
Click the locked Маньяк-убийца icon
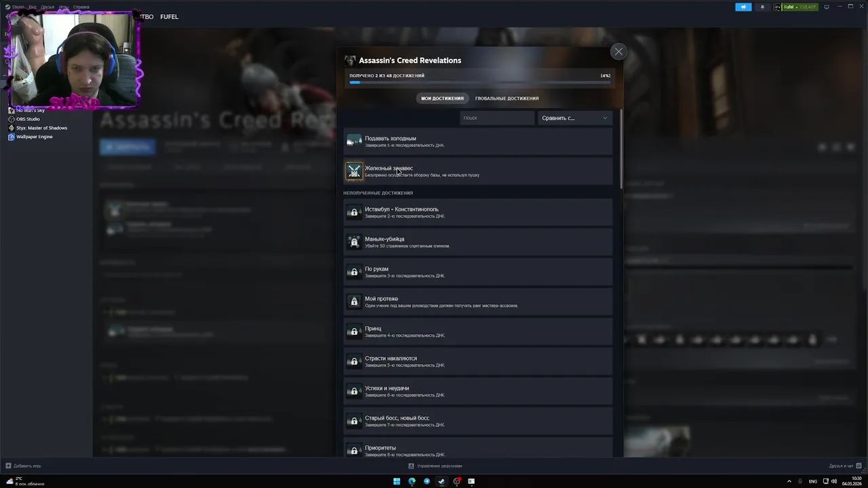click(x=354, y=242)
